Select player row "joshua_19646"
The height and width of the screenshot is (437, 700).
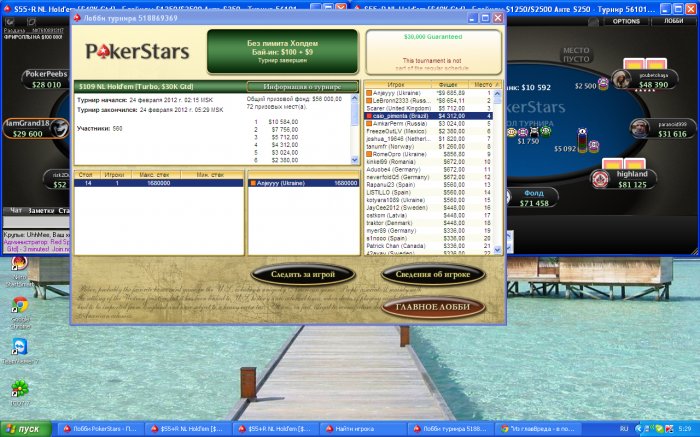point(429,139)
